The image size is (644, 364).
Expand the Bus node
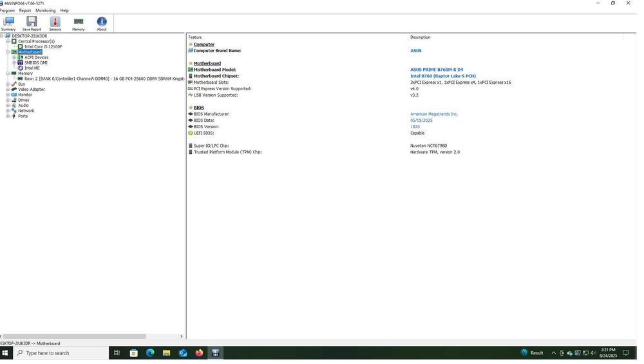pos(8,84)
